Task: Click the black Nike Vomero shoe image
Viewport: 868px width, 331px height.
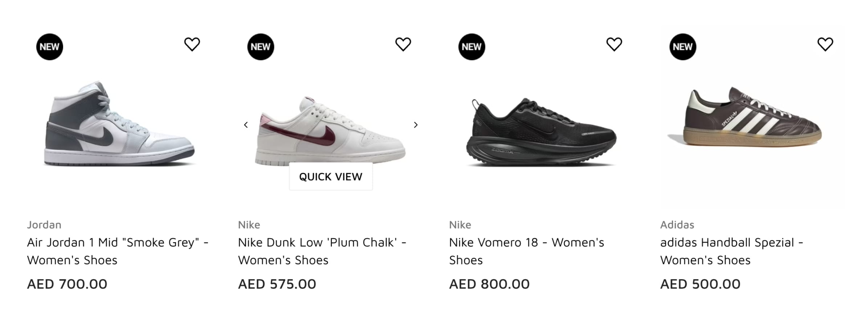Action: click(541, 132)
